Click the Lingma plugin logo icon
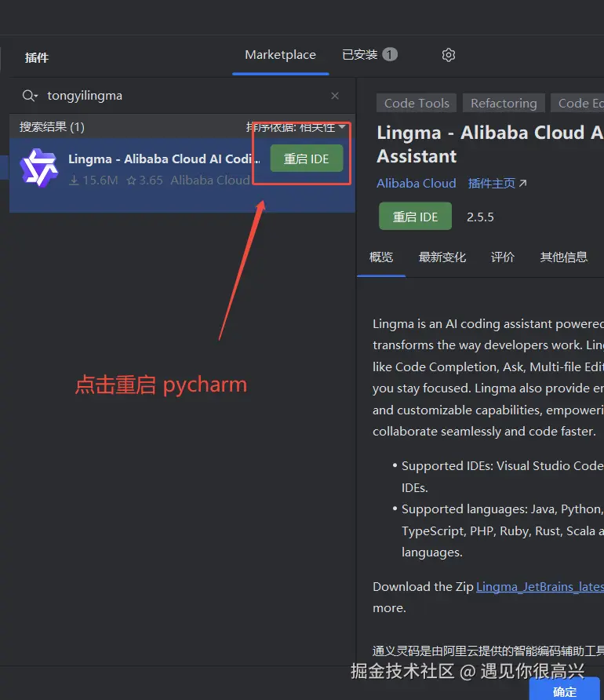The height and width of the screenshot is (700, 604). coord(39,168)
